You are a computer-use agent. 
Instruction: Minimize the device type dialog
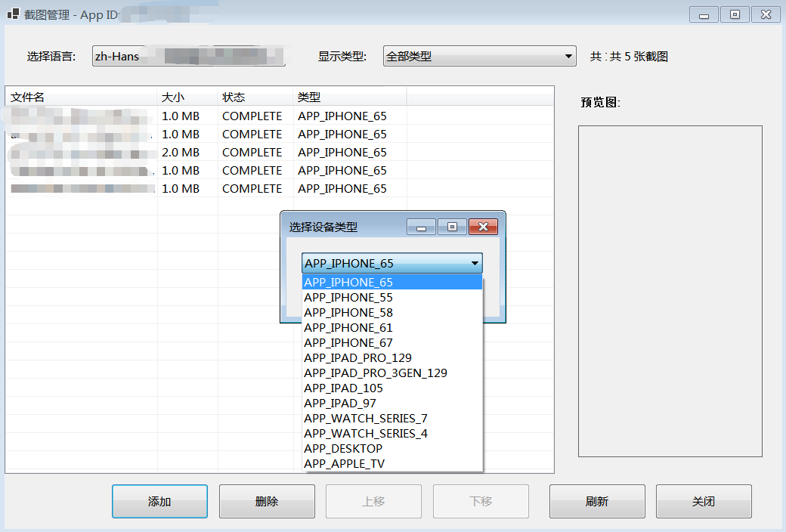click(421, 227)
